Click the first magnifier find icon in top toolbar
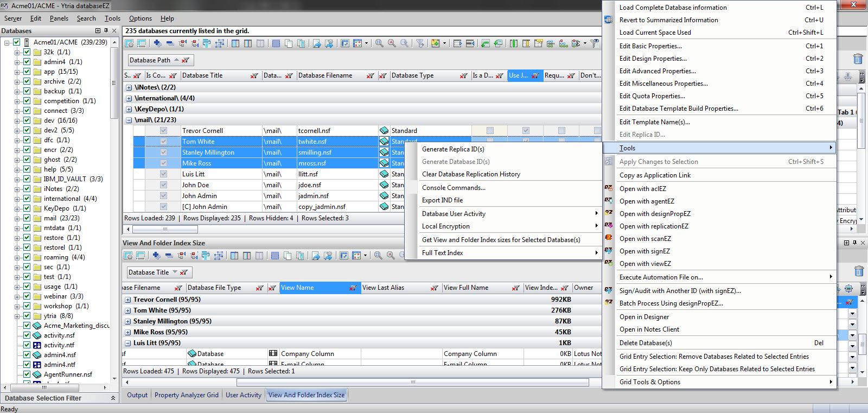This screenshot has width=868, height=413. point(379,43)
